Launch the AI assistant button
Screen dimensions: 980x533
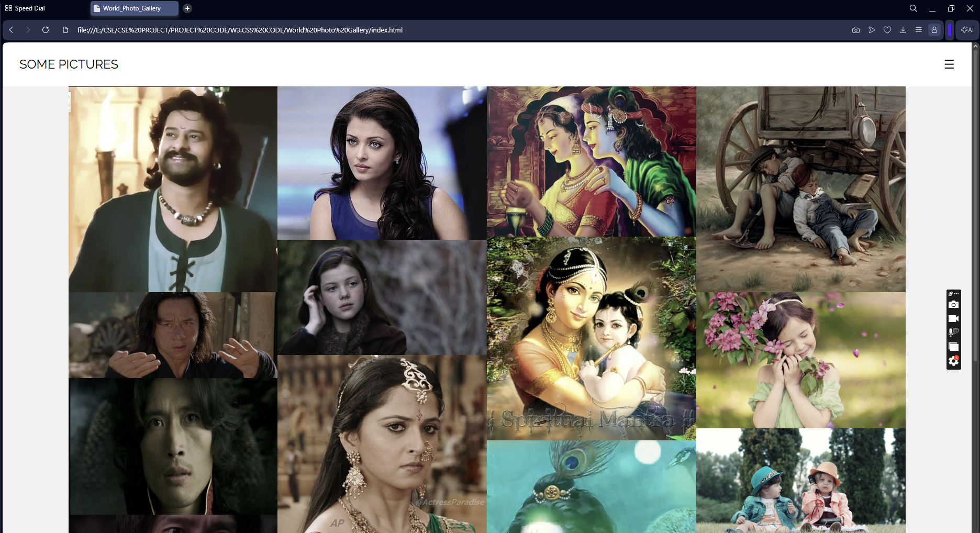point(967,30)
